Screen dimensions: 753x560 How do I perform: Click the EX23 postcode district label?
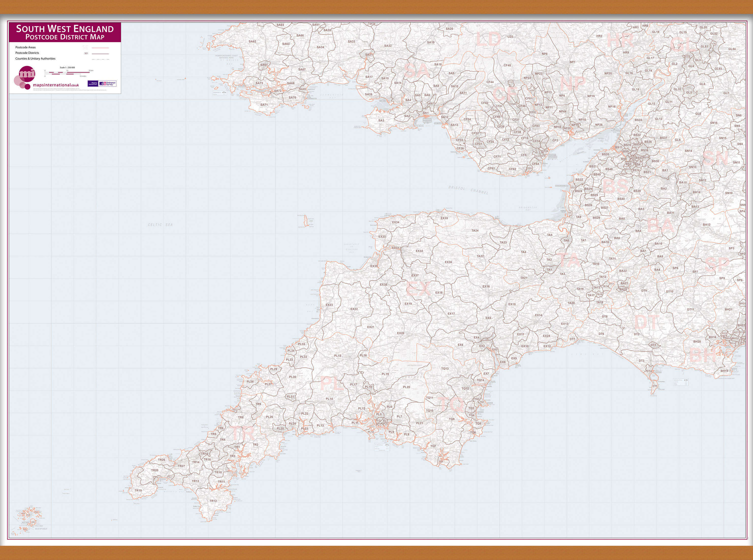coord(329,305)
